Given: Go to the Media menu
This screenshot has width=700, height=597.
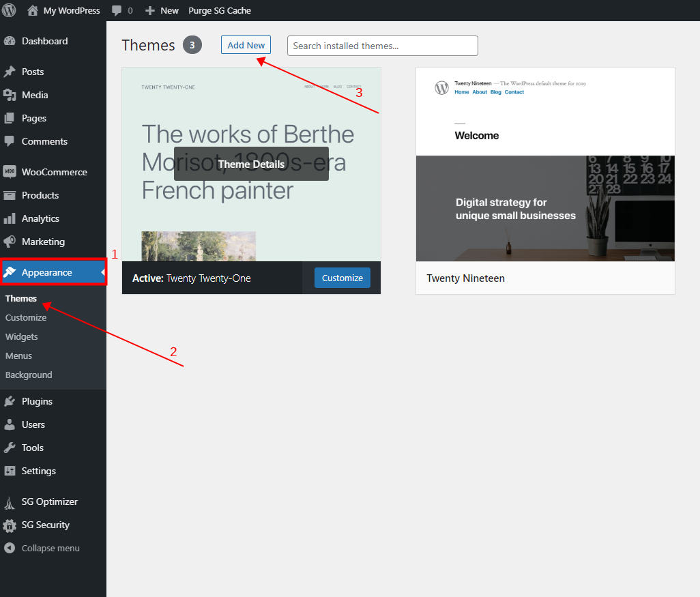Looking at the screenshot, I should [35, 95].
